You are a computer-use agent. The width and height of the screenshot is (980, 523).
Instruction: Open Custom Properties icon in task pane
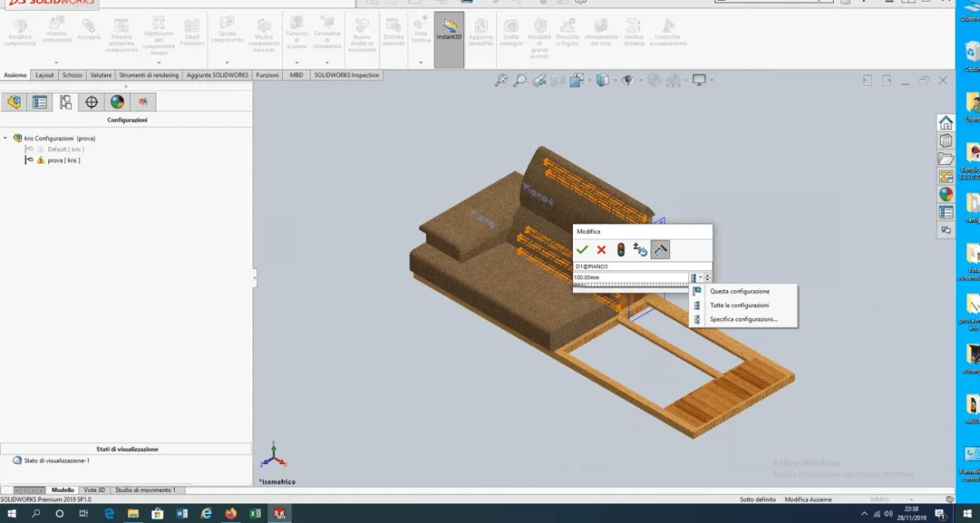tap(946, 212)
